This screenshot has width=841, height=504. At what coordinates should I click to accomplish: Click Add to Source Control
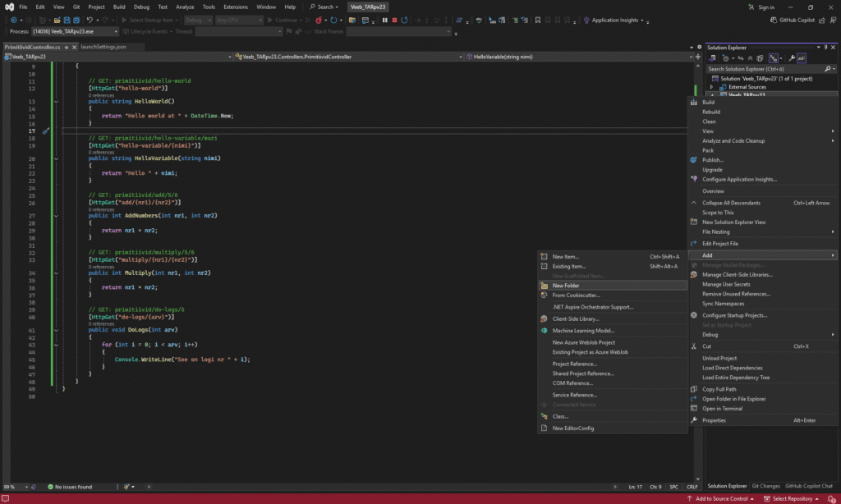click(722, 498)
